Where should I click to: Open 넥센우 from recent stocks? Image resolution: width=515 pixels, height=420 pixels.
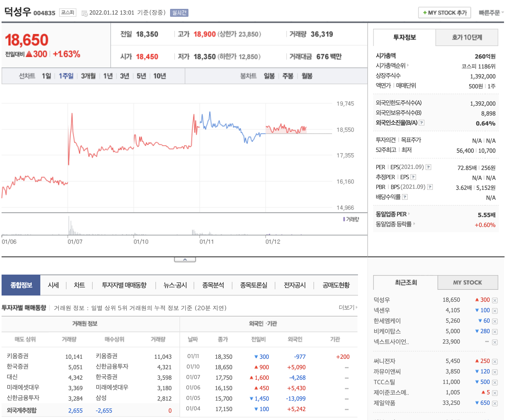click(382, 310)
